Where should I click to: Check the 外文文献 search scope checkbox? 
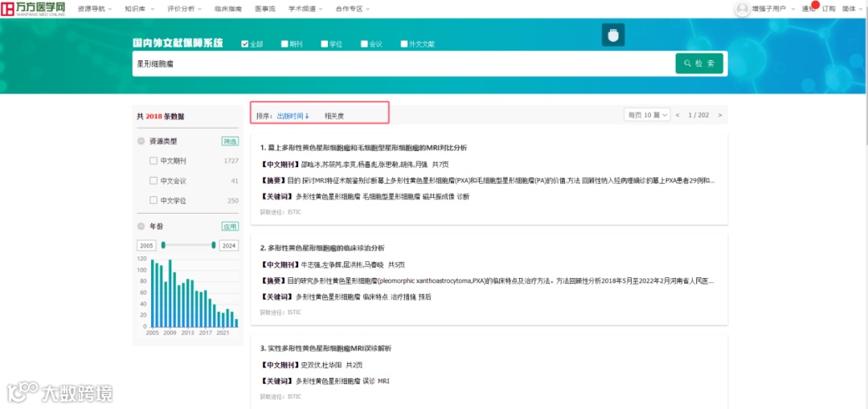[x=404, y=43]
